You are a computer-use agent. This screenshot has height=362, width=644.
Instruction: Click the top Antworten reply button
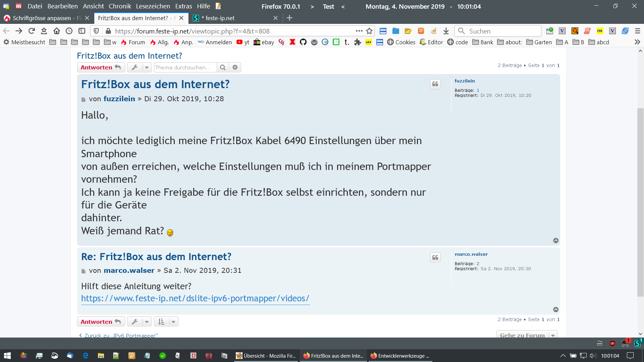101,67
